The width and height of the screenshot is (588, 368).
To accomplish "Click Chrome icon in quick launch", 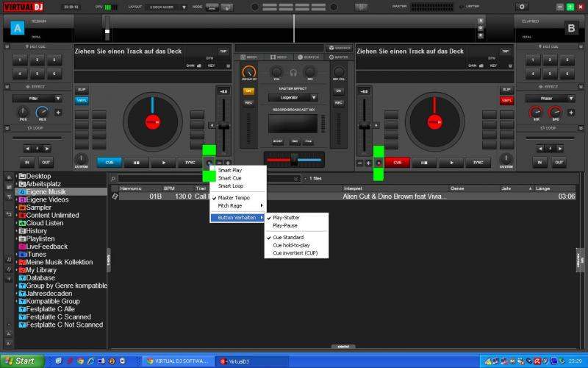I will click(80, 361).
